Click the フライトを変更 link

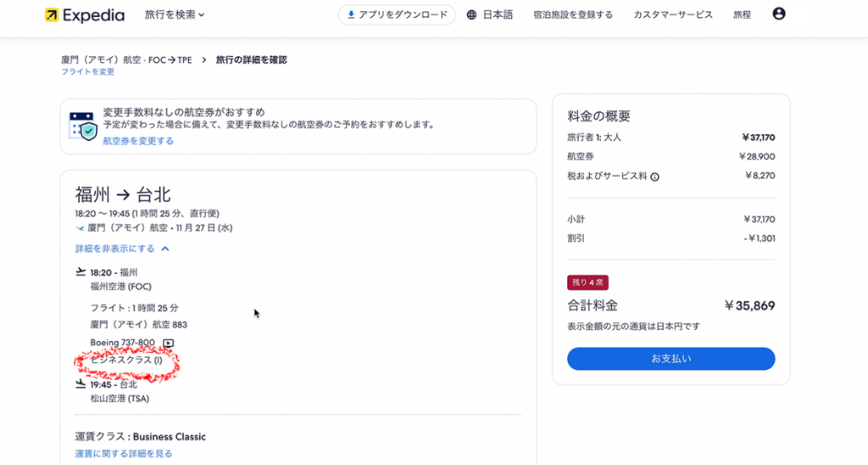87,72
